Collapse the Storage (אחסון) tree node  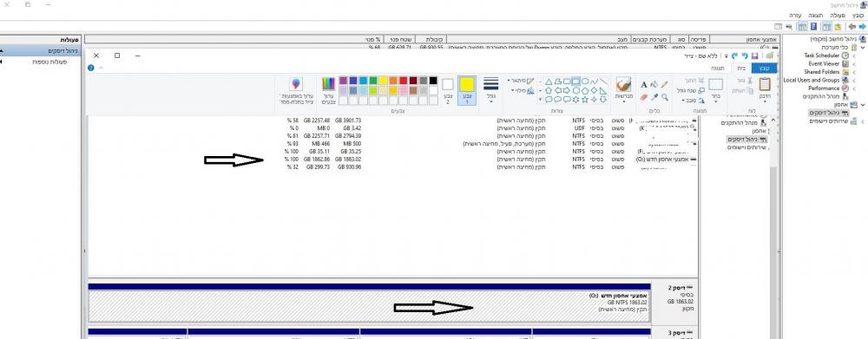[863, 105]
